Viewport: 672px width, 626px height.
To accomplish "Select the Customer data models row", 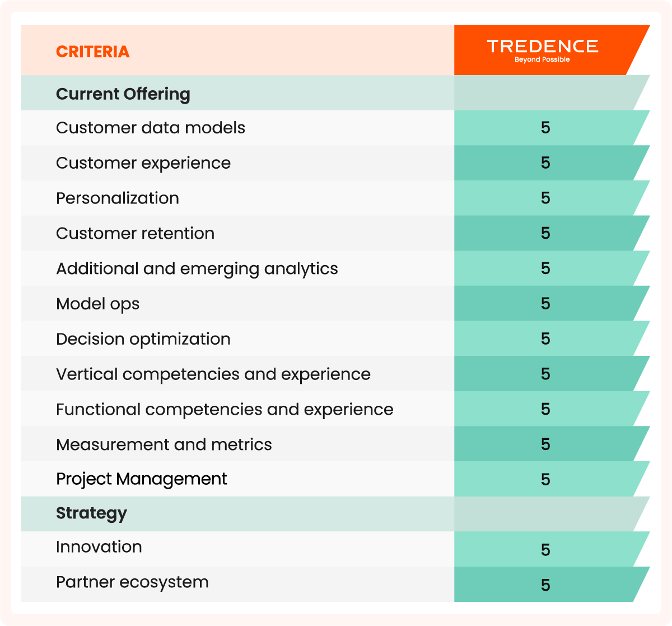I will (x=335, y=128).
